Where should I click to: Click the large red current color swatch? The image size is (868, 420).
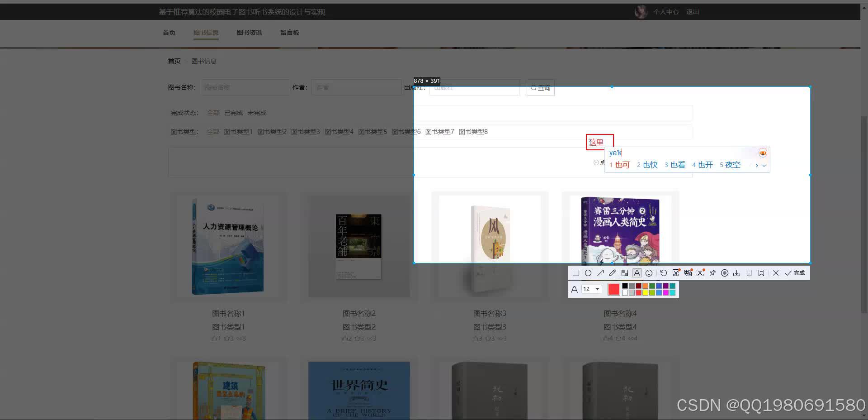614,289
